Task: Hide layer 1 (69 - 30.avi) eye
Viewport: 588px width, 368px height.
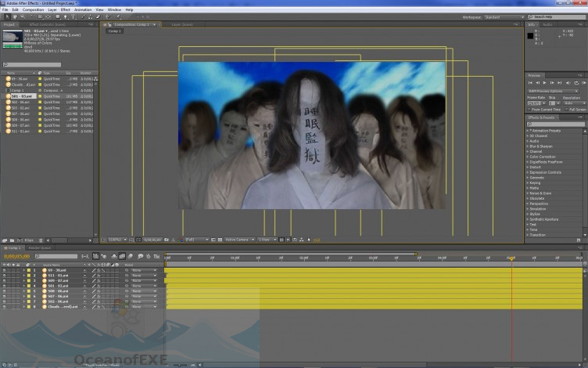Action: pos(4,270)
